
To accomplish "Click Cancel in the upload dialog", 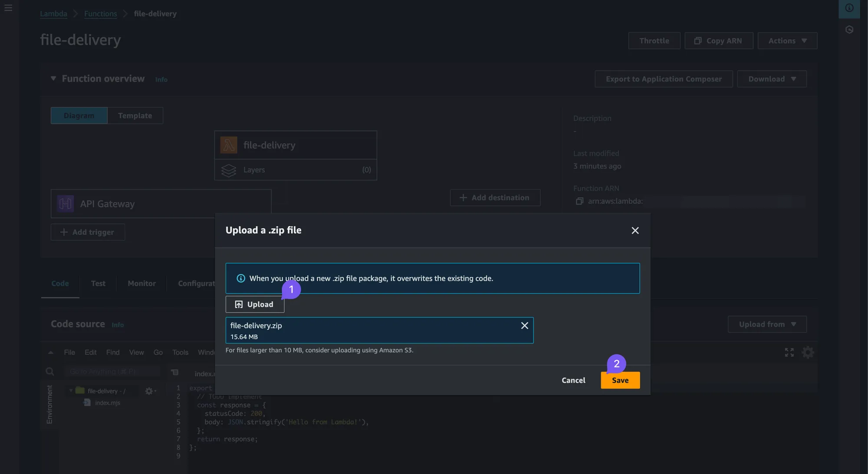I will point(573,380).
